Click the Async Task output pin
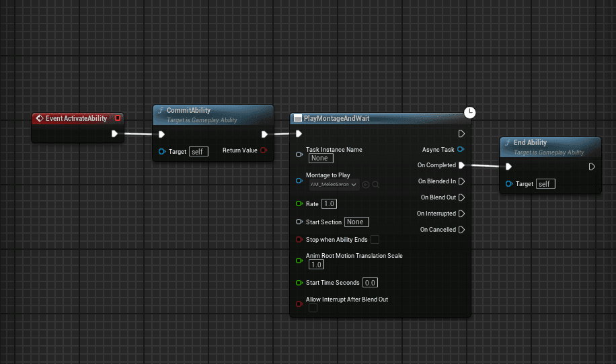616x364 pixels. point(460,150)
